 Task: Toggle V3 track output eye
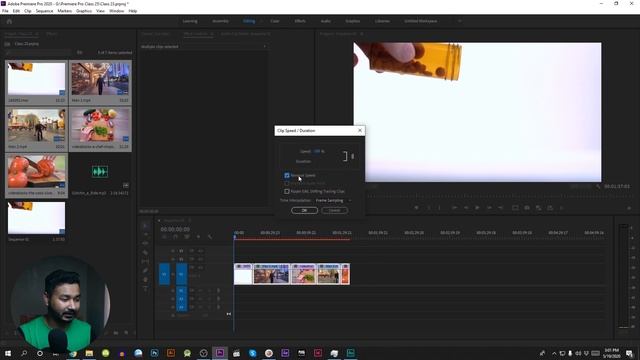coord(200,251)
